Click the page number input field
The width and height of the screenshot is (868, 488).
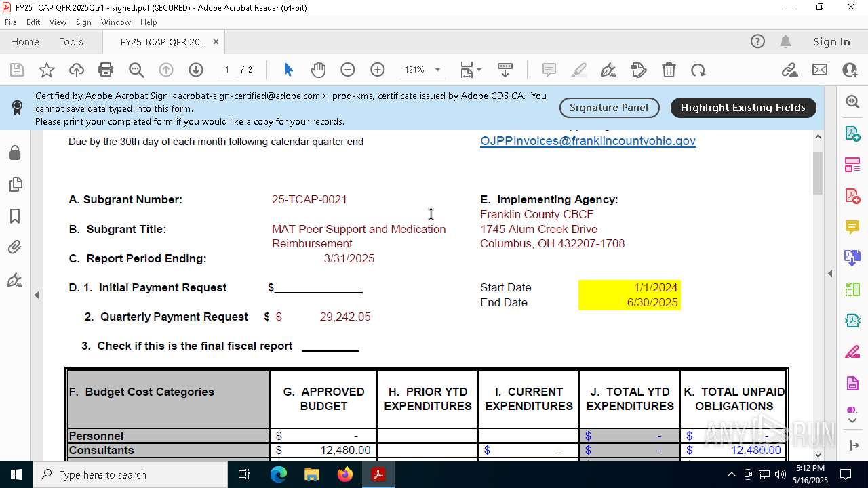[227, 70]
